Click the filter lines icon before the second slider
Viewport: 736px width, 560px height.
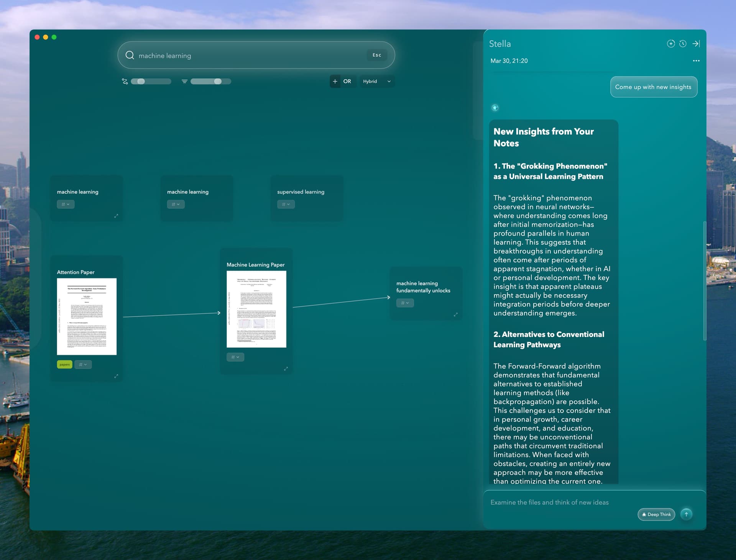(x=184, y=81)
